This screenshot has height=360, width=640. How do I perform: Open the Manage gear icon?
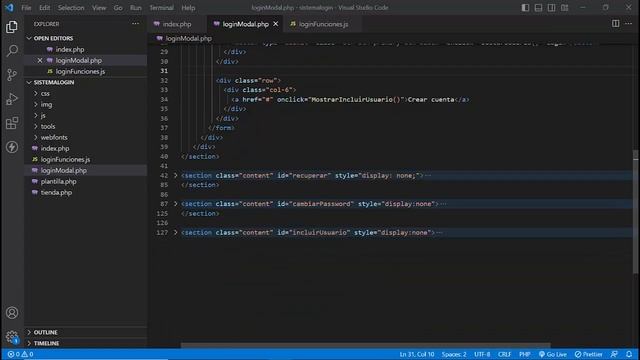[12, 337]
